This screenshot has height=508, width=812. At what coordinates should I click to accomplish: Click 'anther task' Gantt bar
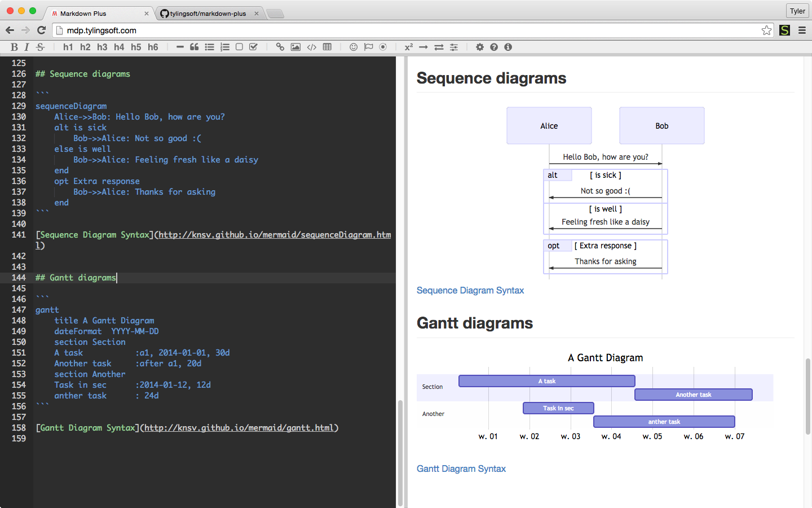click(664, 422)
